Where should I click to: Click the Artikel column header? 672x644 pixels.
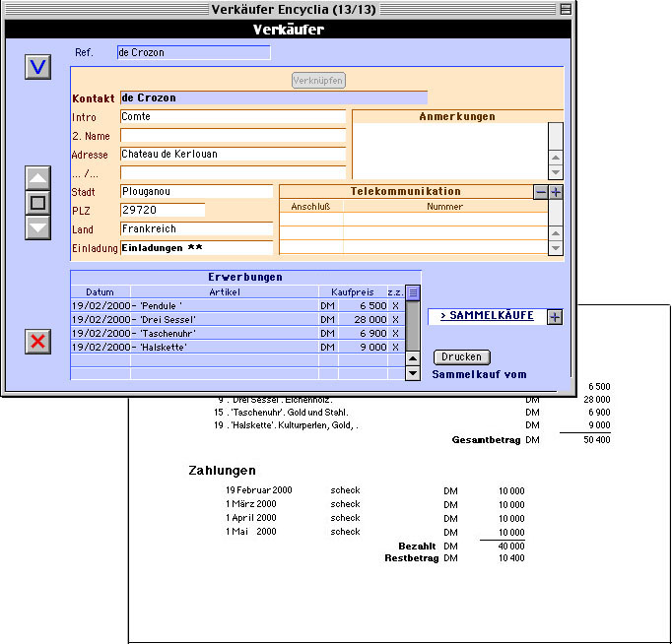click(225, 292)
